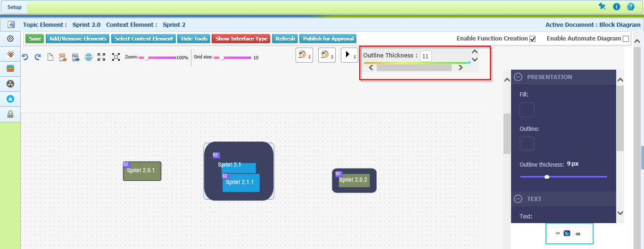
Task: Click Add/Remove Elements button
Action: (78, 39)
